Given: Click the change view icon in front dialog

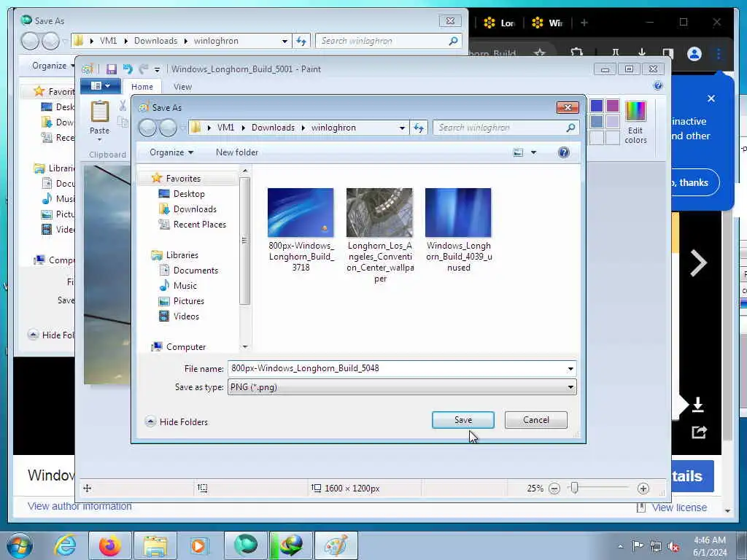Looking at the screenshot, I should click(x=518, y=152).
